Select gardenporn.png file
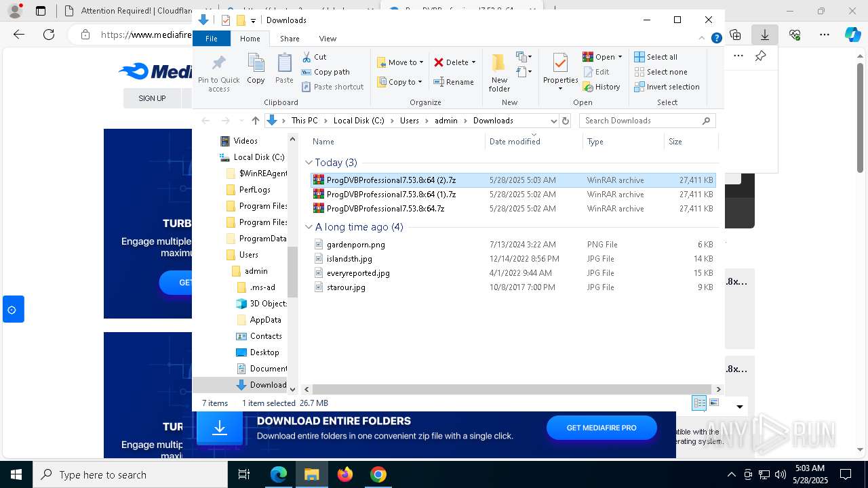 tap(513, 245)
